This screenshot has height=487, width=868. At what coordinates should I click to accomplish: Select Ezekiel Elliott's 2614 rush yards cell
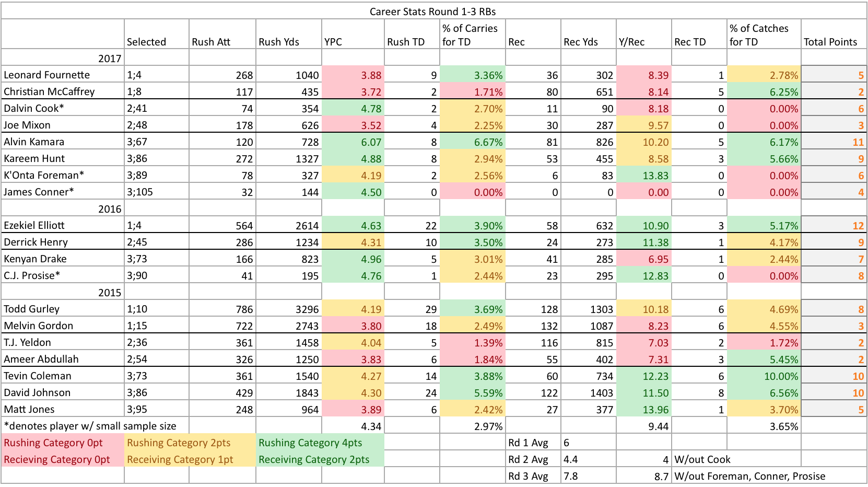point(289,225)
